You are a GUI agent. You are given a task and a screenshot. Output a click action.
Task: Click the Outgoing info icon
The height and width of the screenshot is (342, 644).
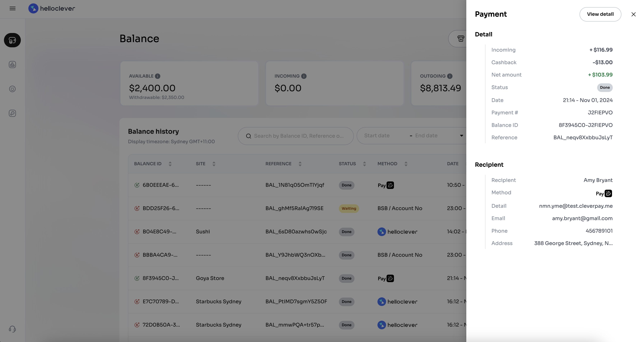[x=449, y=76]
